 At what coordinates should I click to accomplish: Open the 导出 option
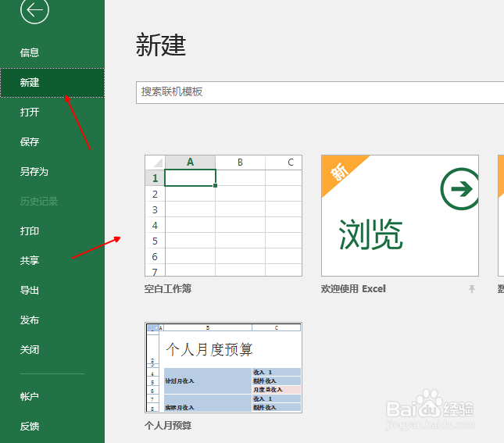(30, 291)
